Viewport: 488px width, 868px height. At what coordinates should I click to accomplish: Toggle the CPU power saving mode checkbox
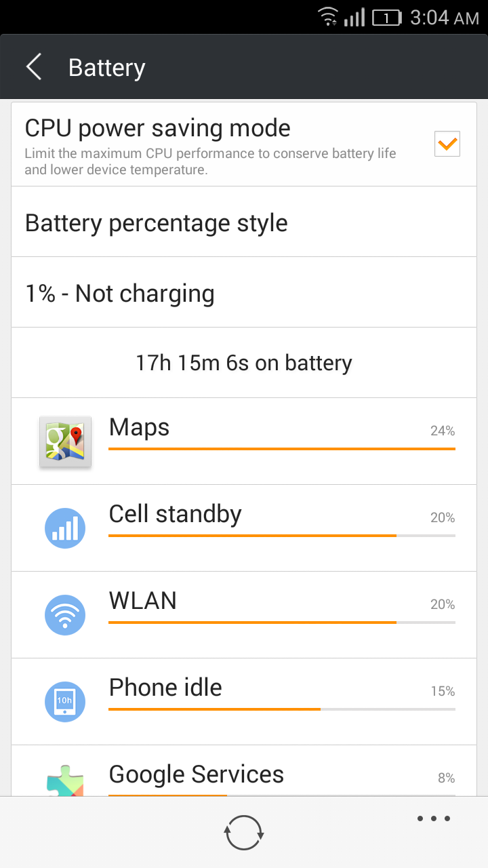point(447,144)
